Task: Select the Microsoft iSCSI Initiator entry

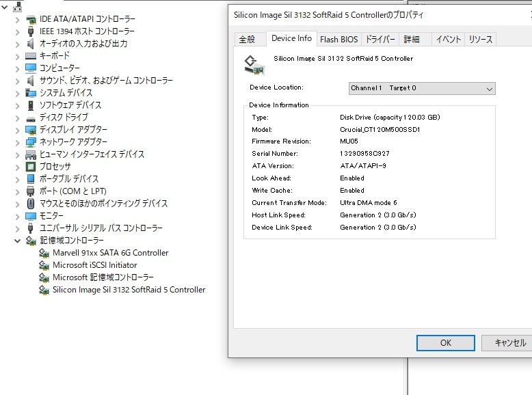Action: pyautogui.click(x=94, y=265)
